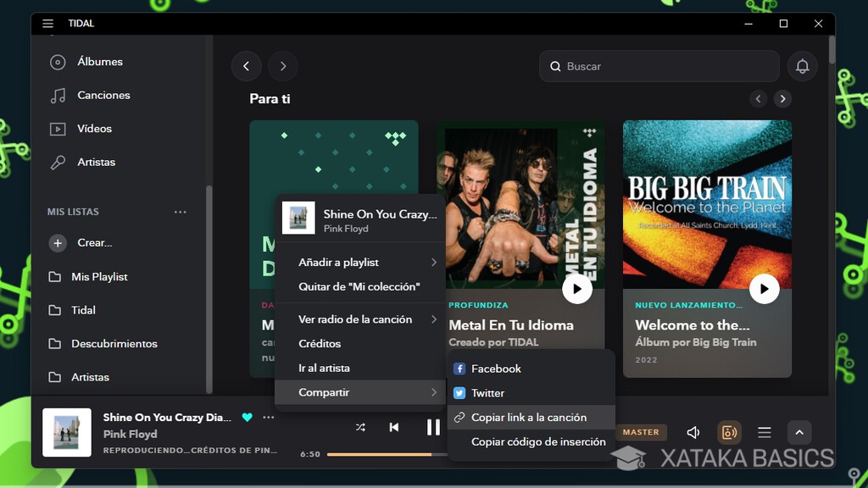Open the Compartir submenu
The width and height of the screenshot is (868, 488).
360,392
